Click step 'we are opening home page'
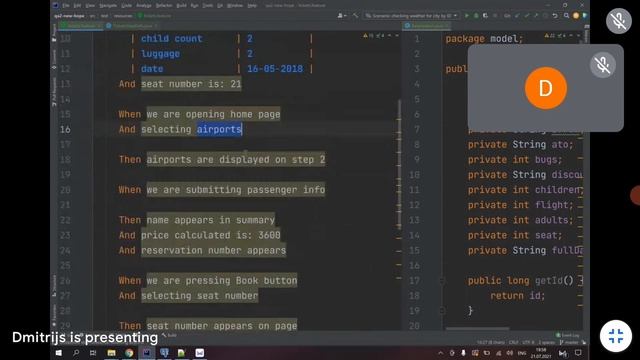 pos(213,114)
